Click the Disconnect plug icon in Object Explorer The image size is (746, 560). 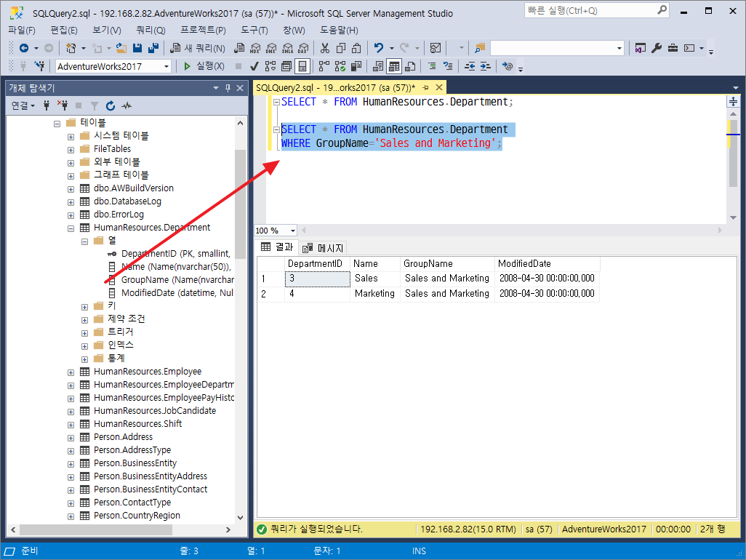pyautogui.click(x=63, y=105)
